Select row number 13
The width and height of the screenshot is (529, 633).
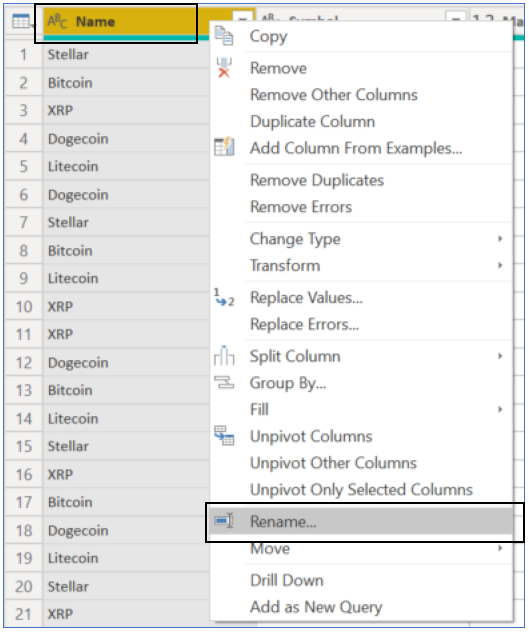(24, 390)
